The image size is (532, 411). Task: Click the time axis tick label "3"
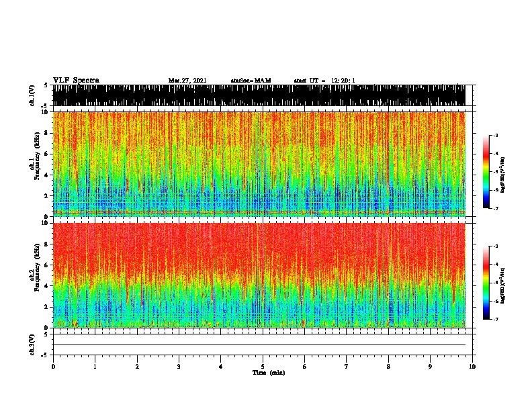coord(179,367)
